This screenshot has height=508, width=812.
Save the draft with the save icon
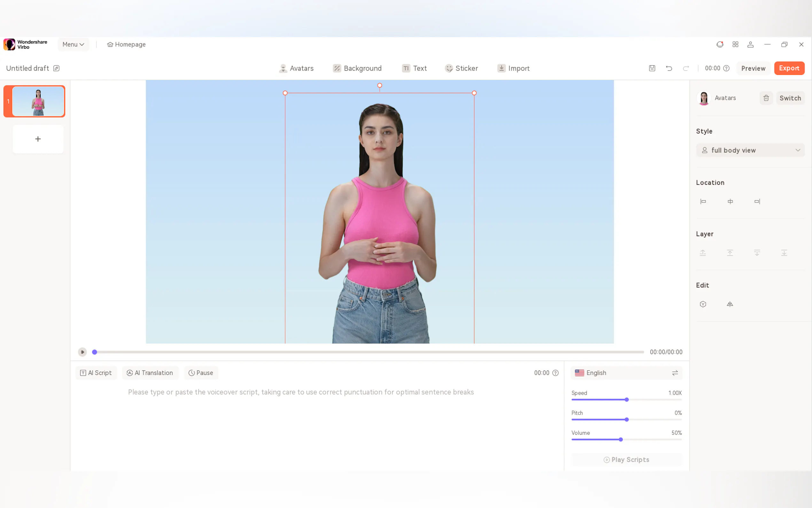click(x=652, y=68)
